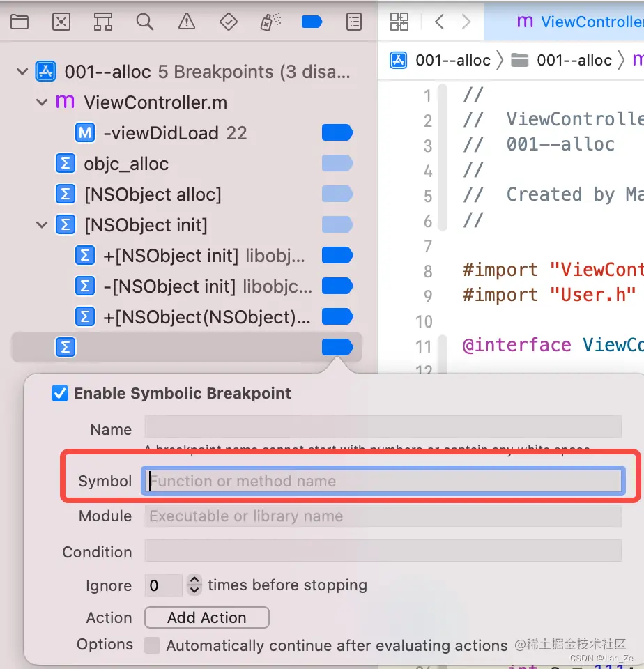The image size is (644, 669).
Task: Toggle the -[NSObject init] libobjc breakpoint indicator
Action: [337, 286]
